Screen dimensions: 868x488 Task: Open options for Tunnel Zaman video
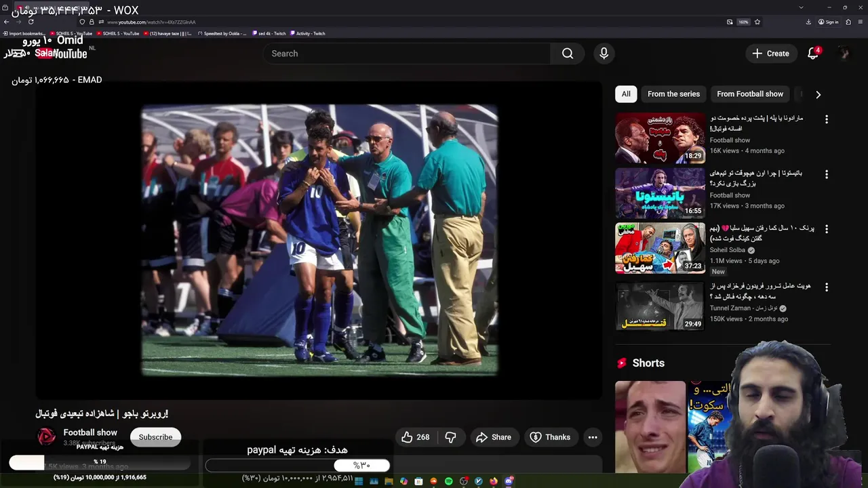tap(826, 287)
